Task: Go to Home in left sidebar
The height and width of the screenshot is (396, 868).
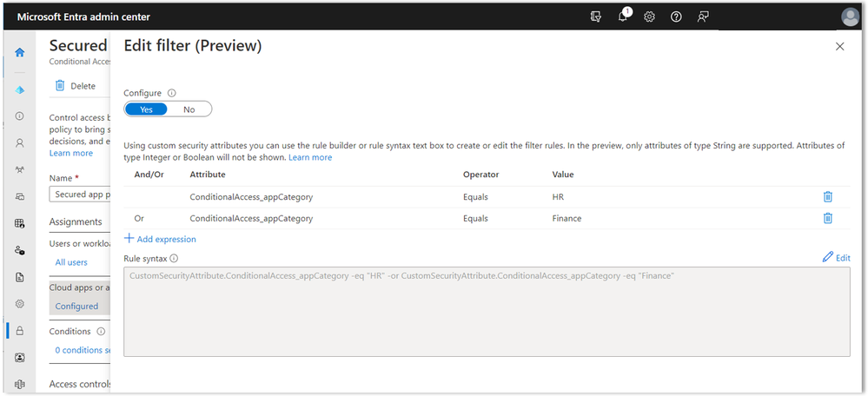Action: pos(20,53)
